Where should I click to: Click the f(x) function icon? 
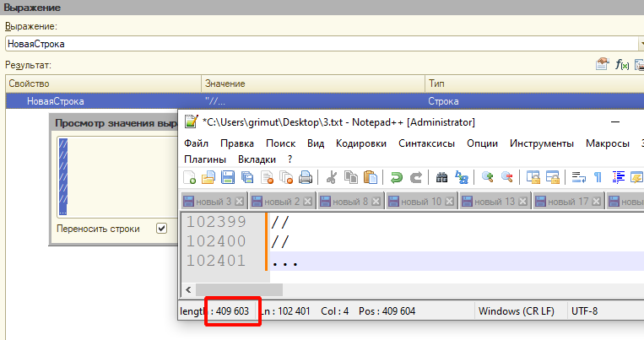tap(622, 64)
